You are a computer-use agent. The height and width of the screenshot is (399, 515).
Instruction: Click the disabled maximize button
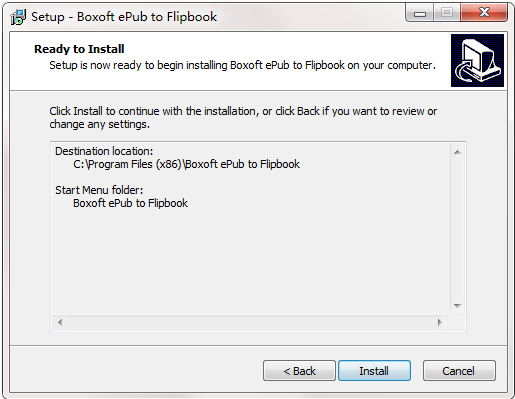[x=447, y=13]
